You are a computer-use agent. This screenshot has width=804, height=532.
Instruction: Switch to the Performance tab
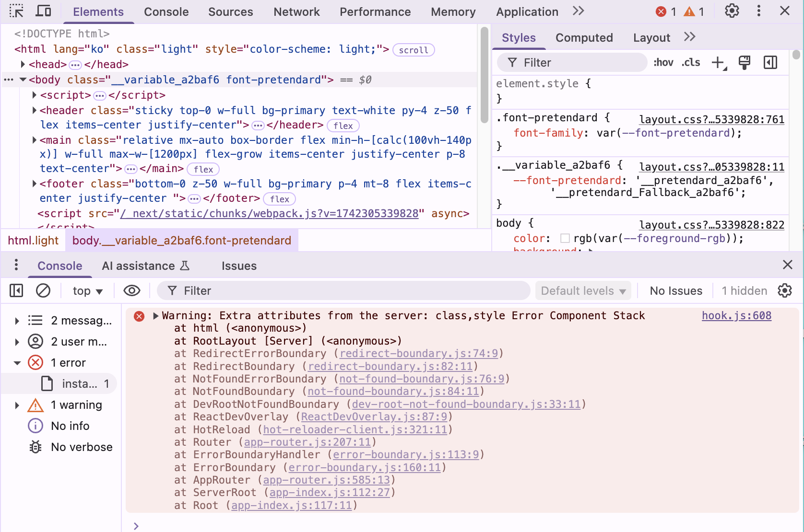click(375, 12)
